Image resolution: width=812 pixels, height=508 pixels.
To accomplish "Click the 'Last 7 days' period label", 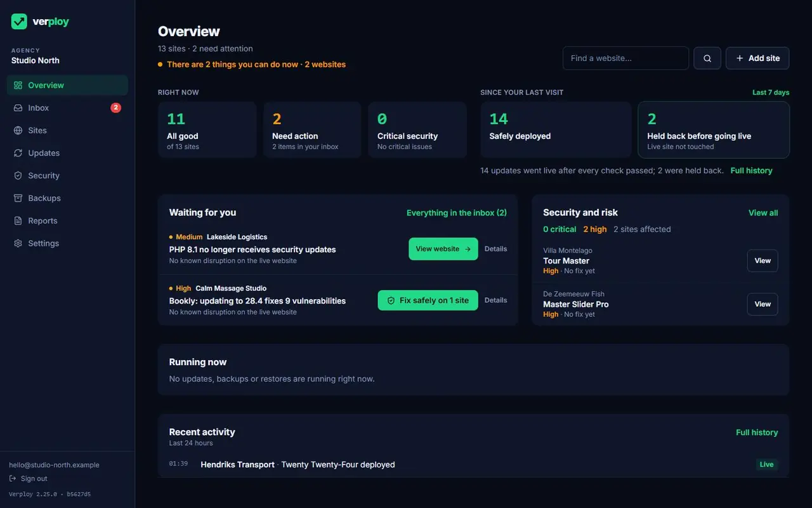I will click(x=771, y=93).
